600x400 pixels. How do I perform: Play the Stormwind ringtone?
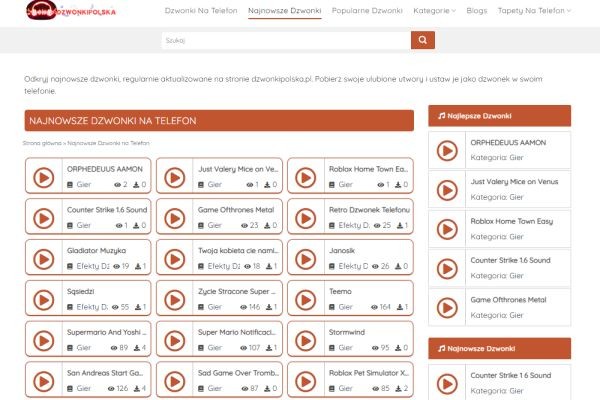click(x=306, y=340)
